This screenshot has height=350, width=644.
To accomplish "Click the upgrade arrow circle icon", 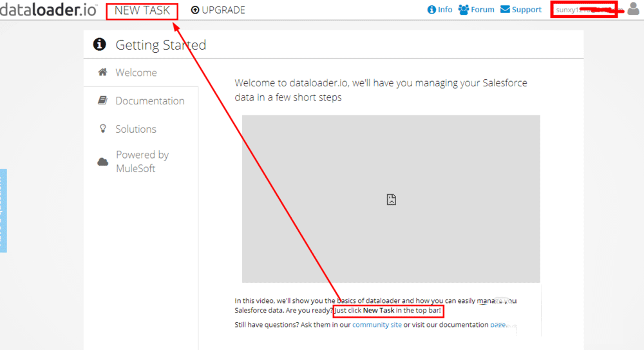I will coord(195,10).
